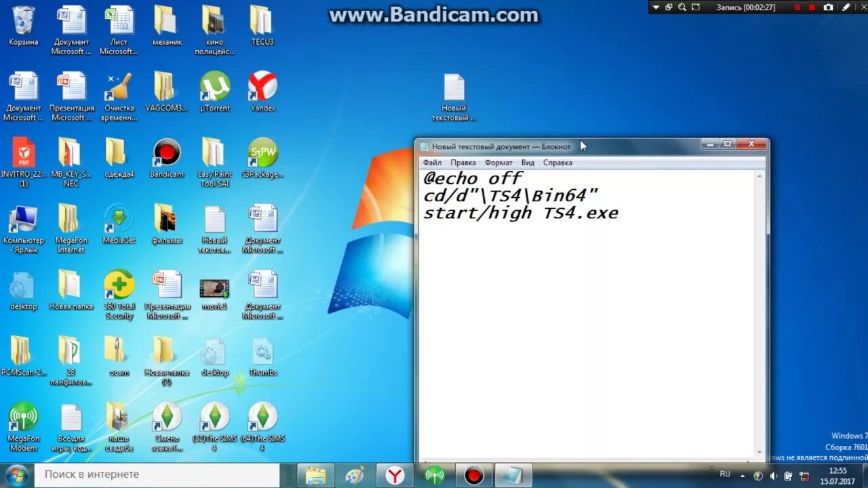Select the 28 панфилов... folder icon
868x488 pixels.
(x=71, y=361)
